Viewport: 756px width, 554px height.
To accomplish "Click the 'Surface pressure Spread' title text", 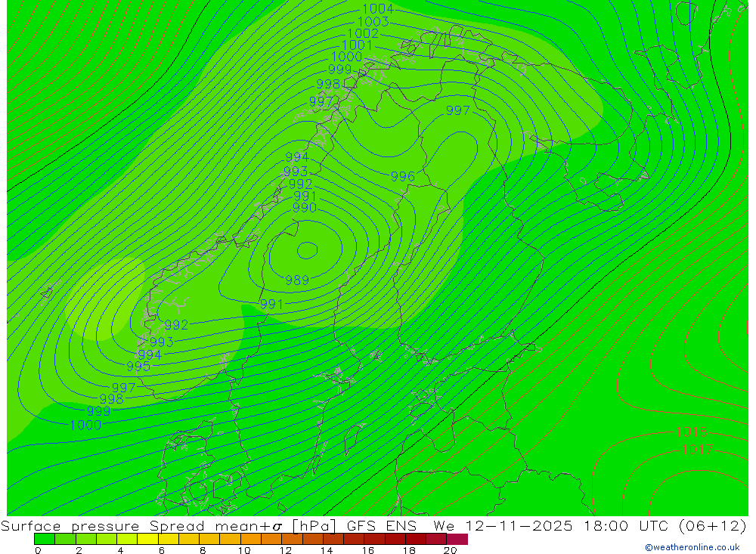I will pos(103,525).
